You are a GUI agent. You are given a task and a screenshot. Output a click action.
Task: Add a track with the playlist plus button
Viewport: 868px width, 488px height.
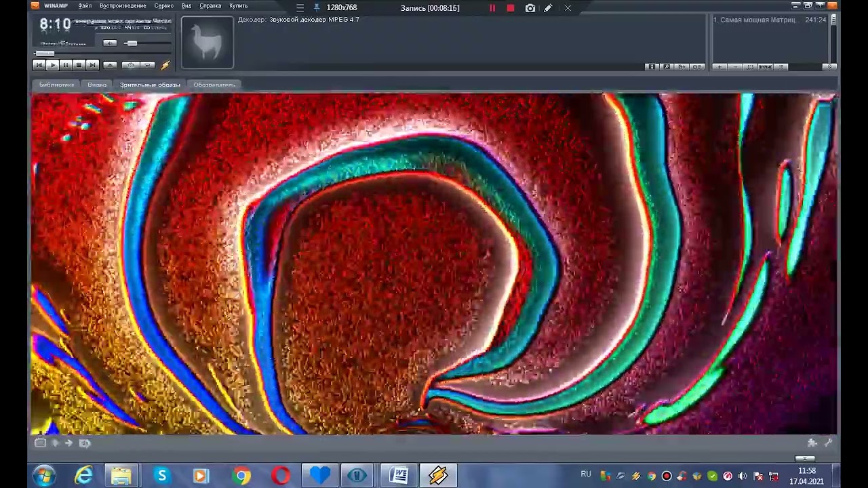coord(719,66)
